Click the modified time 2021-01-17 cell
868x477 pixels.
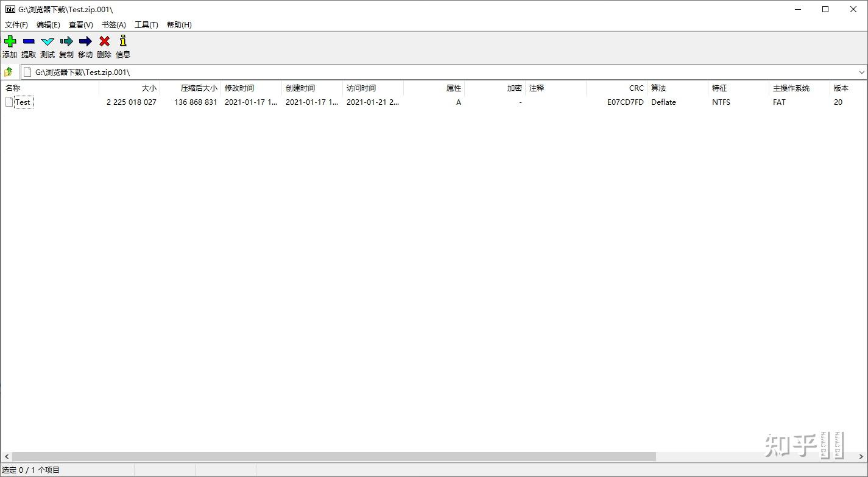pyautogui.click(x=251, y=102)
